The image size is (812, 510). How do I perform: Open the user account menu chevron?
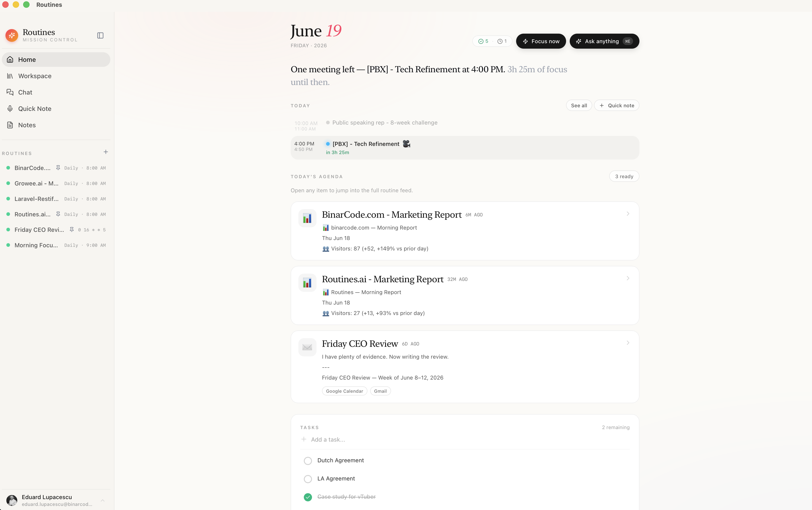tap(103, 500)
